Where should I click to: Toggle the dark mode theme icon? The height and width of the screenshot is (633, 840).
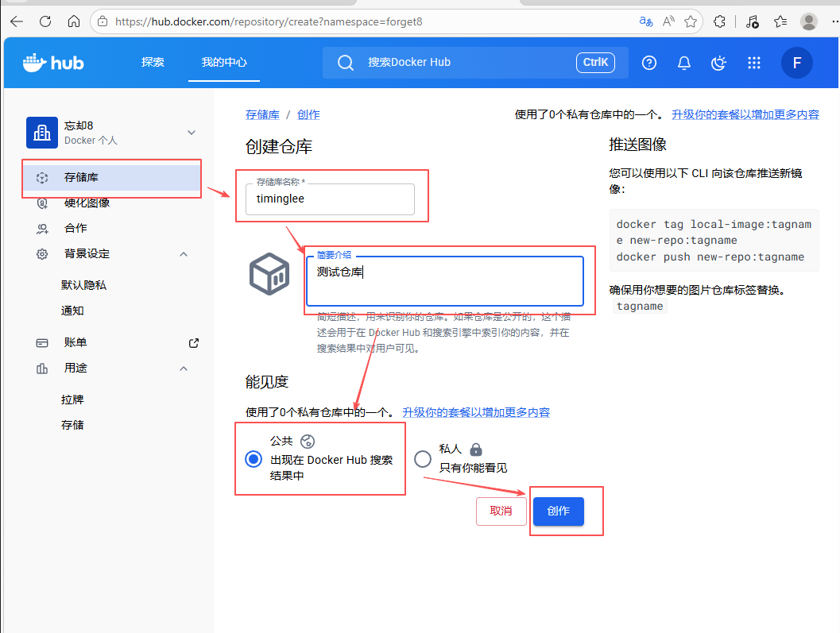(x=719, y=63)
